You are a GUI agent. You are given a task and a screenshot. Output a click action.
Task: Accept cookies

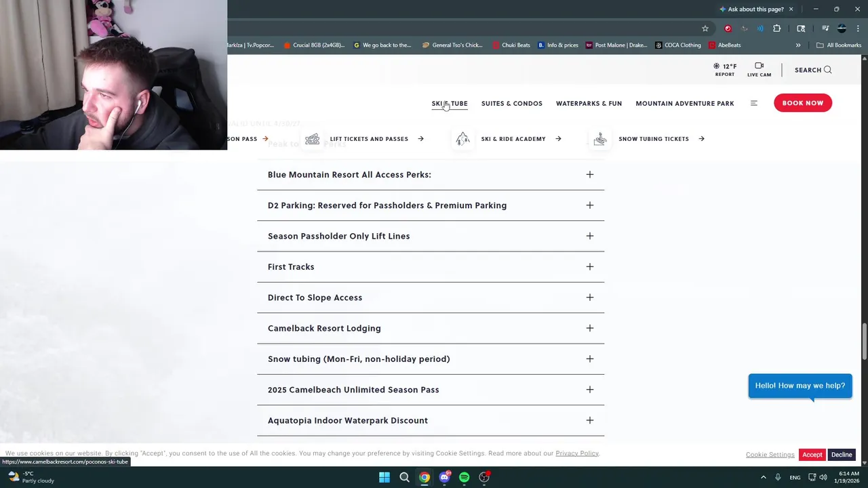(812, 455)
